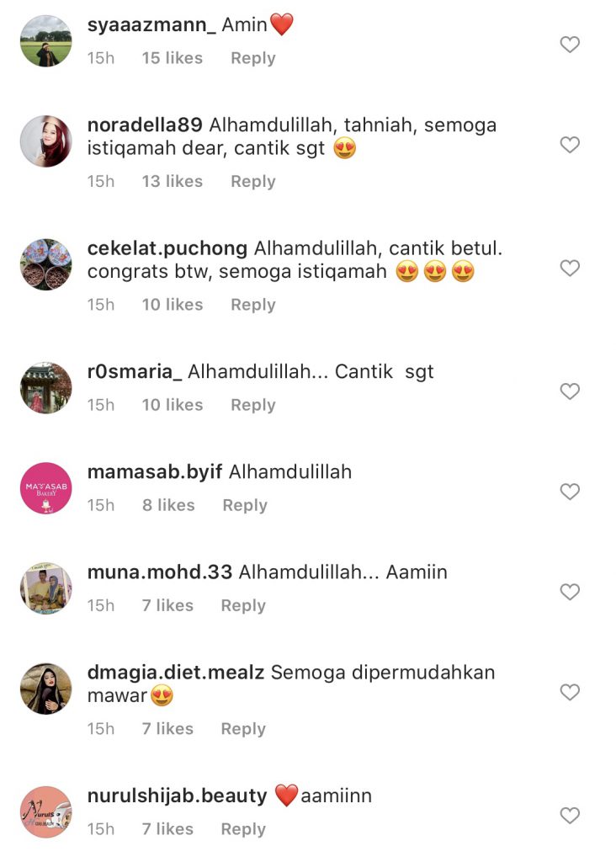Like r0smaria_'s comment
616x862 pixels.
(570, 391)
